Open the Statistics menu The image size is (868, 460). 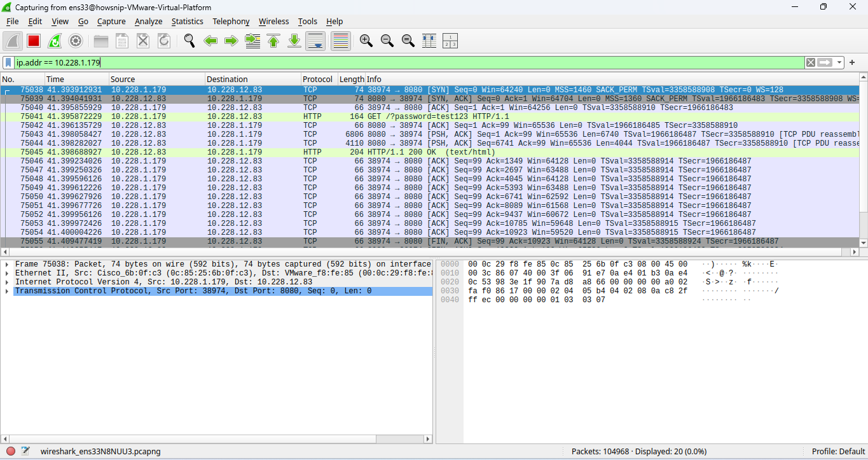(x=187, y=21)
